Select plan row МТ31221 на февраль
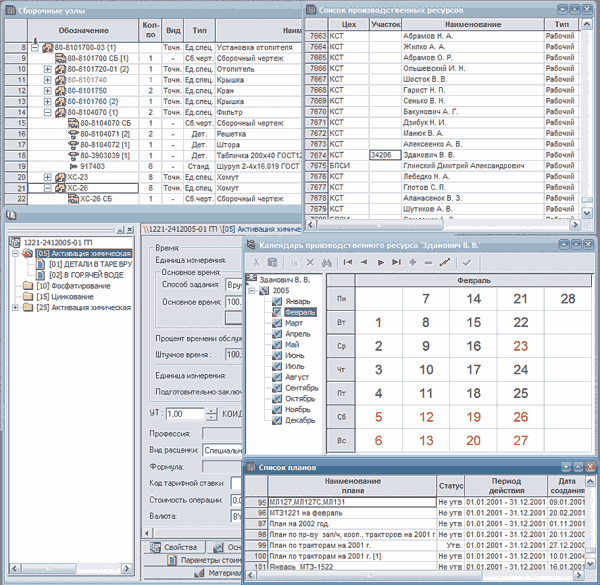 point(352,513)
